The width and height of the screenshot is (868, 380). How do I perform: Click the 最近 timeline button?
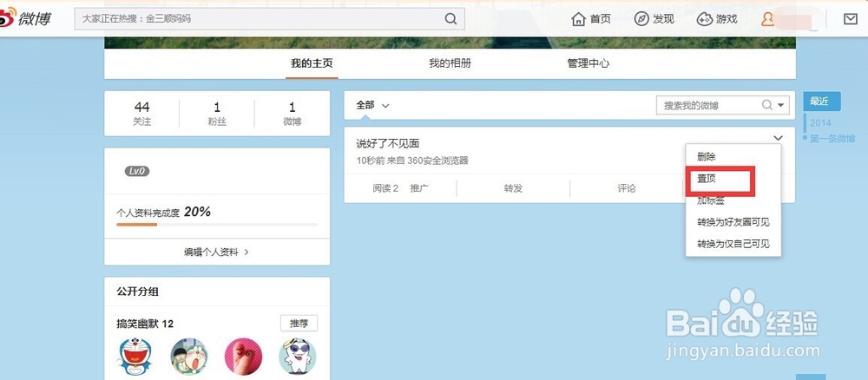pyautogui.click(x=822, y=102)
